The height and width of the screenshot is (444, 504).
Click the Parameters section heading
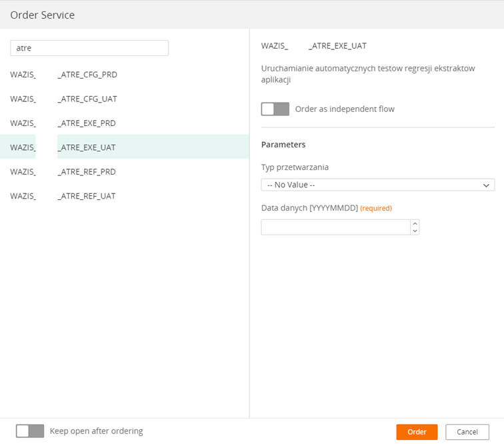coord(283,145)
